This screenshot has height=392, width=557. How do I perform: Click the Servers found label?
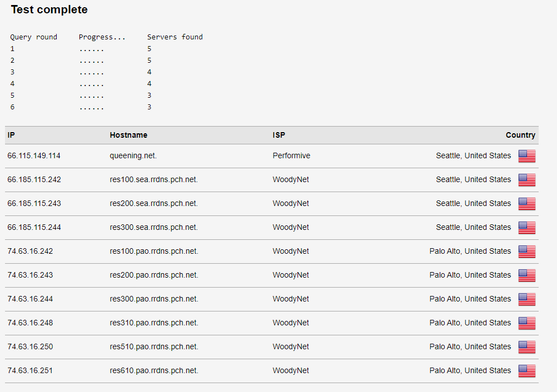pyautogui.click(x=175, y=37)
